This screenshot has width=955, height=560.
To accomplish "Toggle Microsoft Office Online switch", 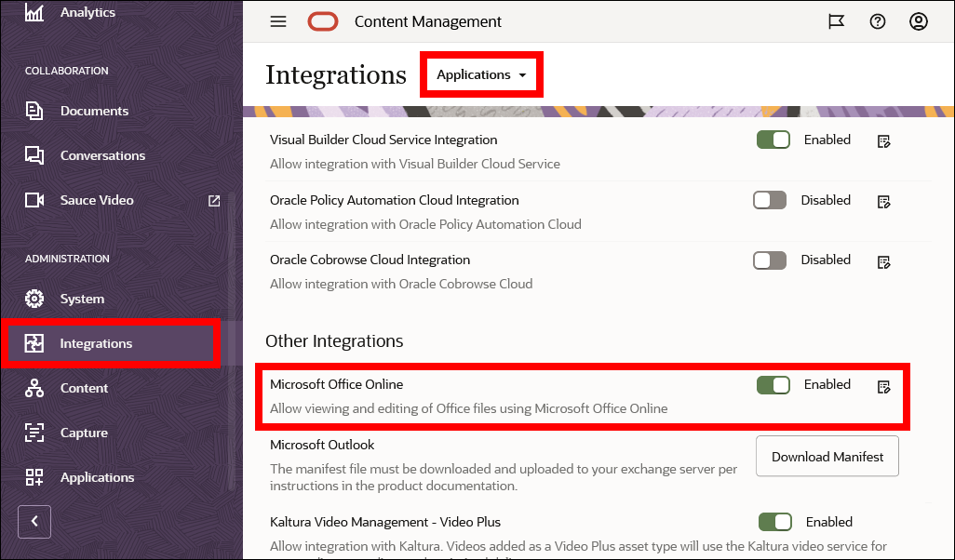I will pos(773,385).
